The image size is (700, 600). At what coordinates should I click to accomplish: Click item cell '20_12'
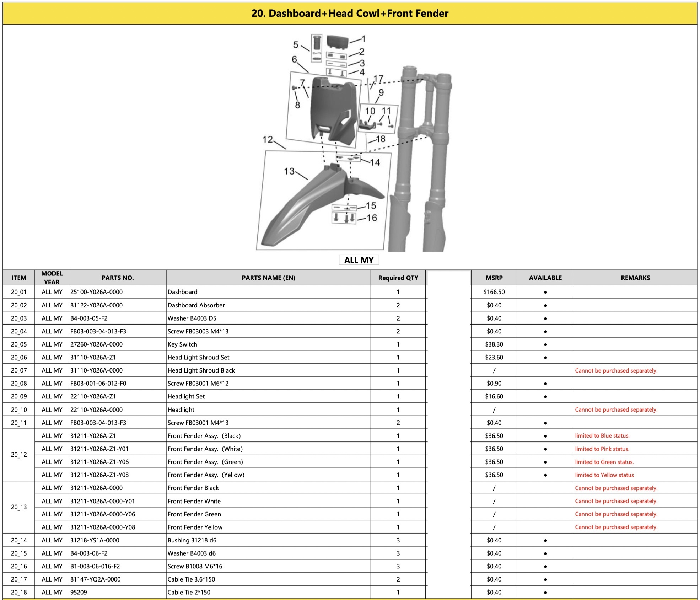point(19,455)
